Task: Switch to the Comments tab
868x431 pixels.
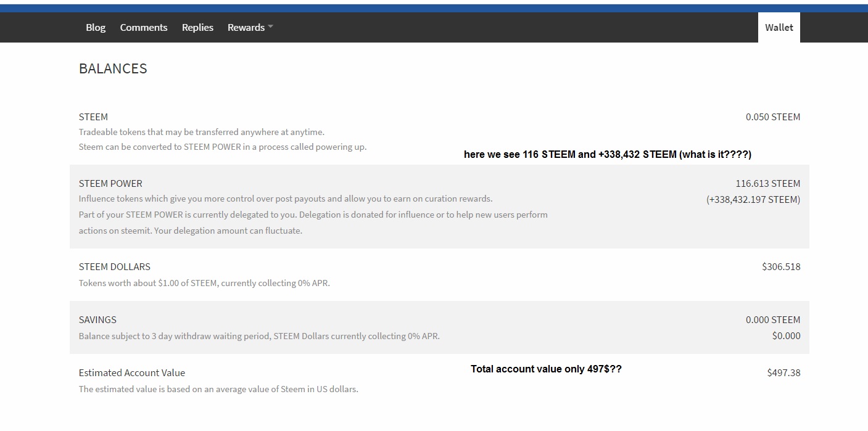Action: point(144,28)
